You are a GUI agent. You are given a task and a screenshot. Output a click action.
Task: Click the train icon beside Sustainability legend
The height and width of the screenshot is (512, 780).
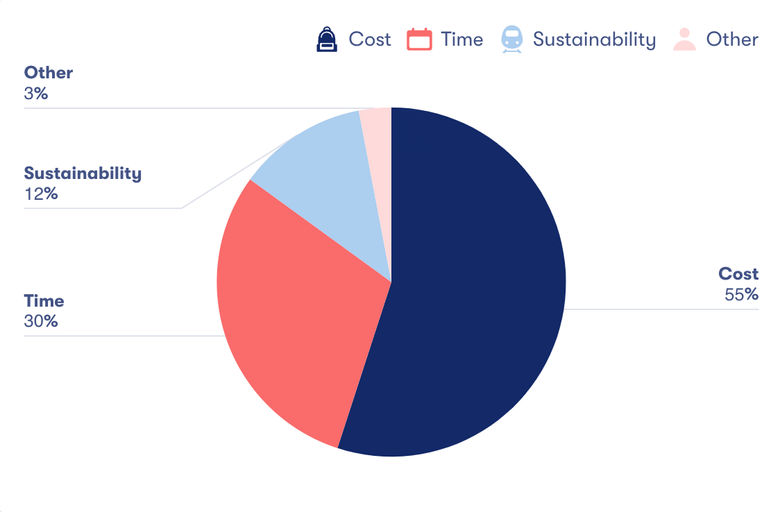511,40
